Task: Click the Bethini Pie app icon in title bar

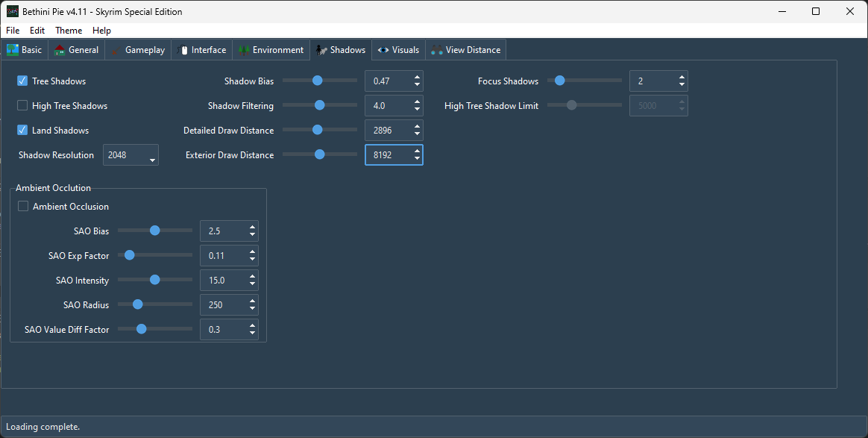Action: tap(12, 11)
